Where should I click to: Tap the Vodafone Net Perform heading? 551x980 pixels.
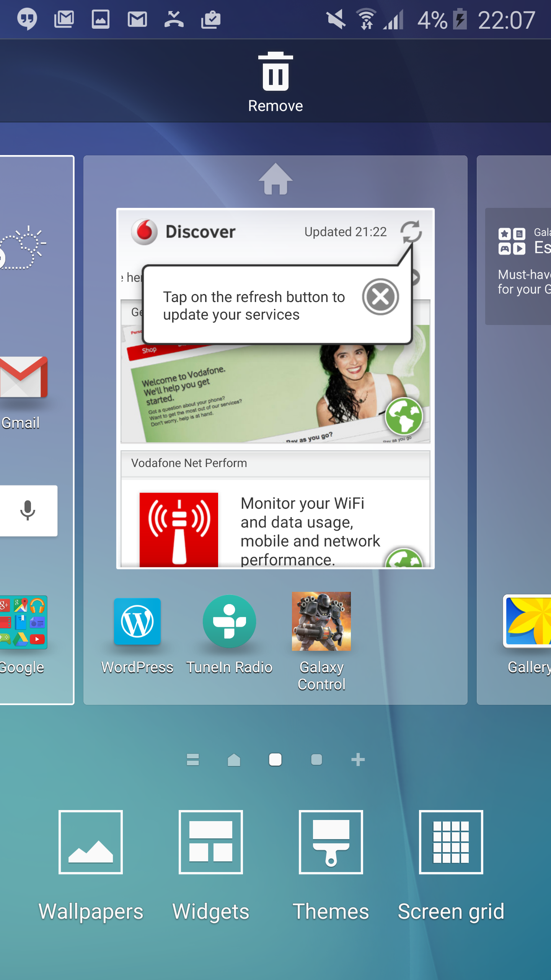tap(189, 463)
